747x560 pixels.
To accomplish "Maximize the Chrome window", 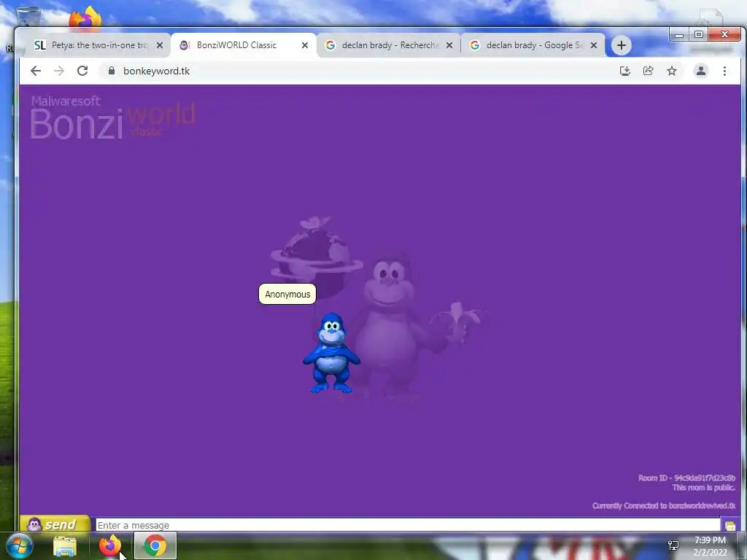I will coord(698,35).
